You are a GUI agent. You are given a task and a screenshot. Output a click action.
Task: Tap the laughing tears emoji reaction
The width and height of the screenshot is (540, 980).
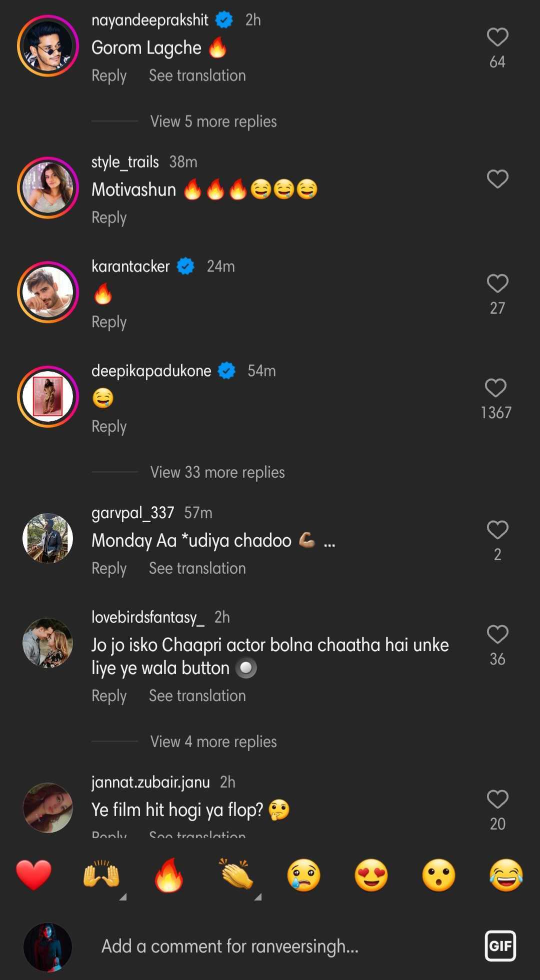pos(506,876)
